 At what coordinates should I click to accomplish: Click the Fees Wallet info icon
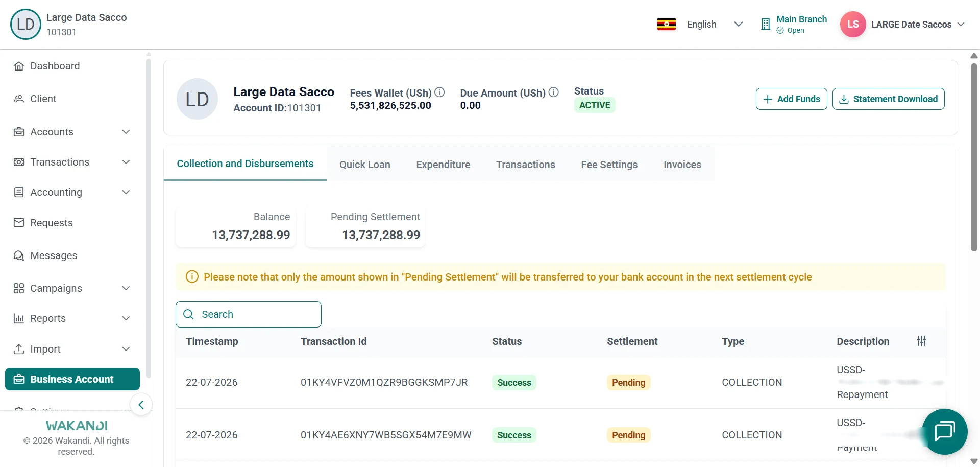coord(439,92)
